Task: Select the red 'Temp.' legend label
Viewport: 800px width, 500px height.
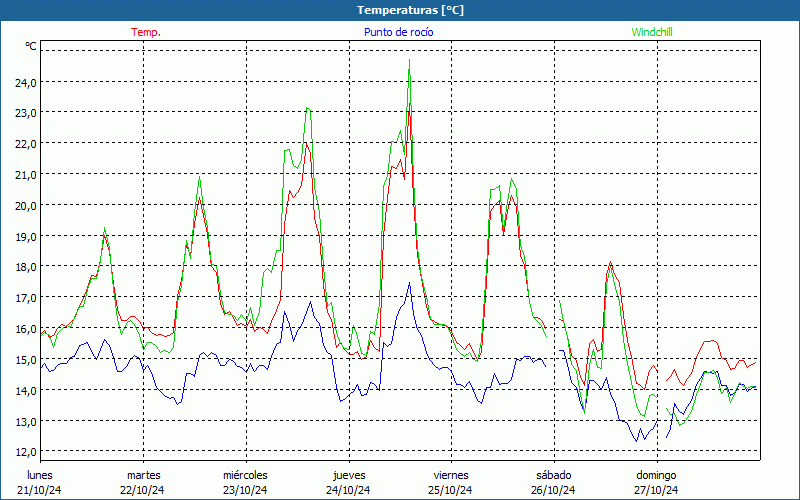Action: click(146, 32)
